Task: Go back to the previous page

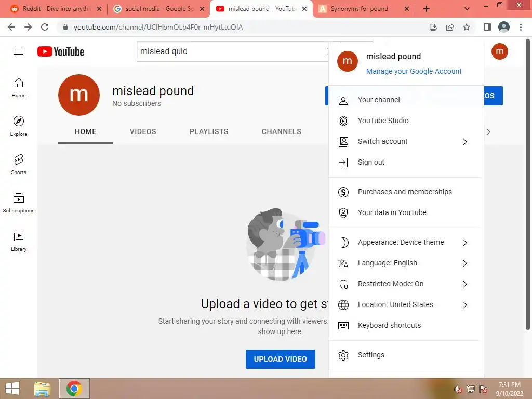Action: (11, 27)
